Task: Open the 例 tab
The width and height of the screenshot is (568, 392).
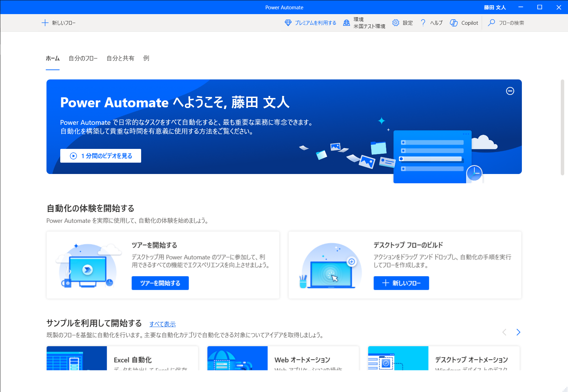Action: (146, 58)
